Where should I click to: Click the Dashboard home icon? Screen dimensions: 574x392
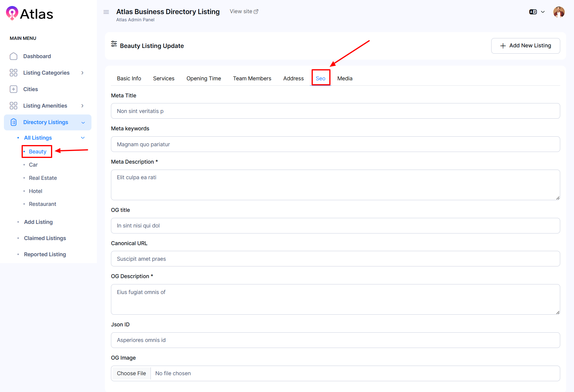click(13, 56)
